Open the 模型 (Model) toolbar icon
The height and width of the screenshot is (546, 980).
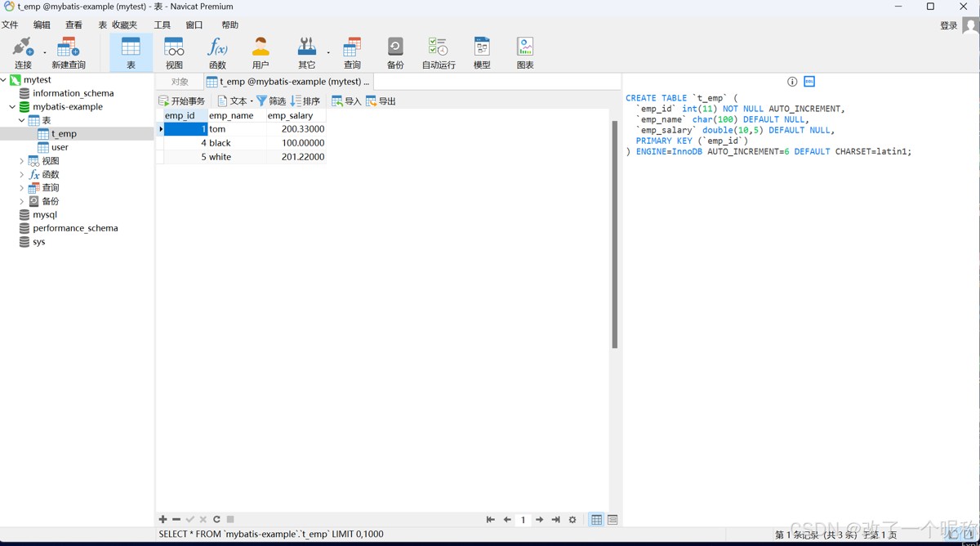click(x=482, y=52)
